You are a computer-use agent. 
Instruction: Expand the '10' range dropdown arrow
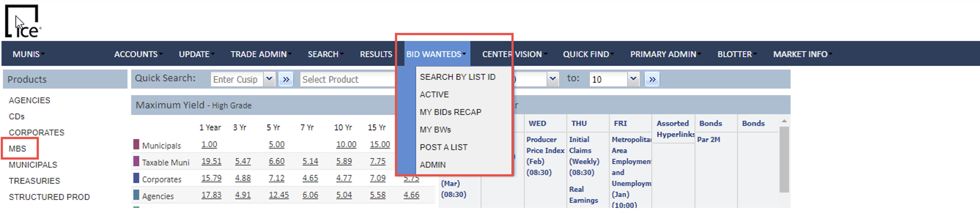[x=633, y=79]
